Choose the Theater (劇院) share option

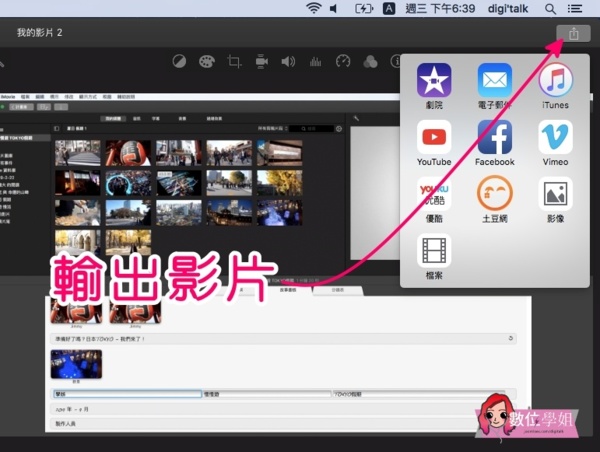[434, 80]
